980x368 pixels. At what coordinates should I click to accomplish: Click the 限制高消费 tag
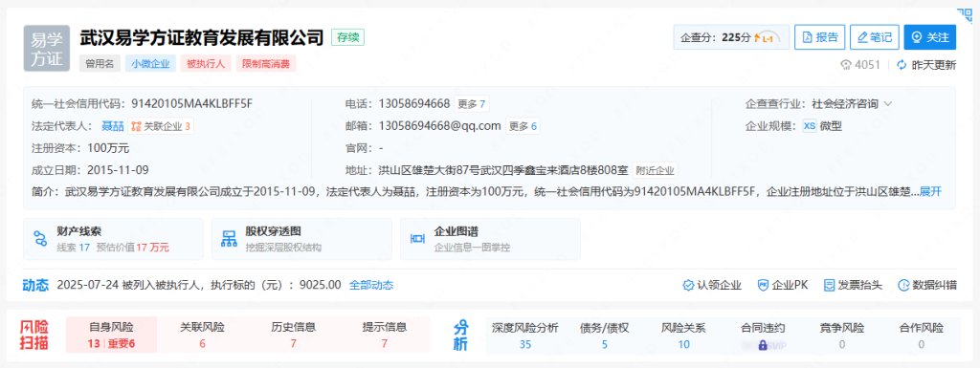[266, 63]
